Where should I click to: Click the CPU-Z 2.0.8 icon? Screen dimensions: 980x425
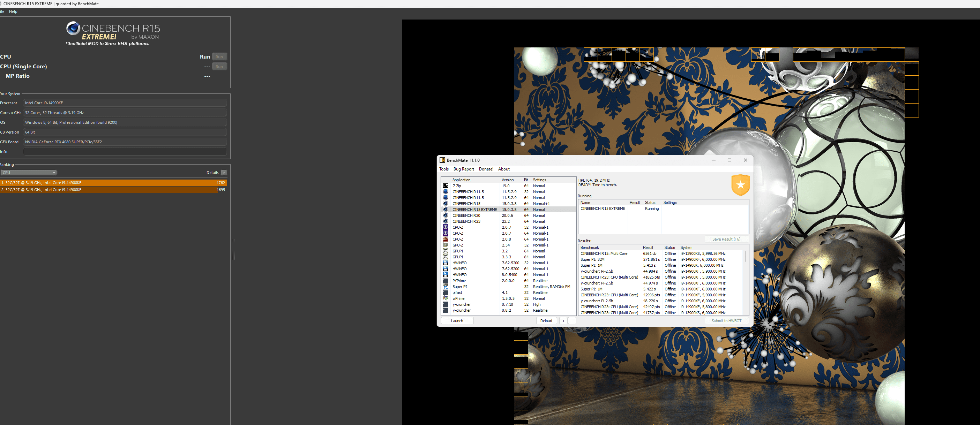(x=446, y=239)
